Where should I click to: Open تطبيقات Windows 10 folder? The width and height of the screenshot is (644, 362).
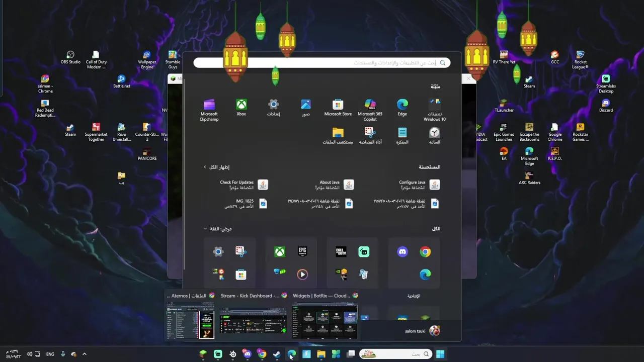435,110
